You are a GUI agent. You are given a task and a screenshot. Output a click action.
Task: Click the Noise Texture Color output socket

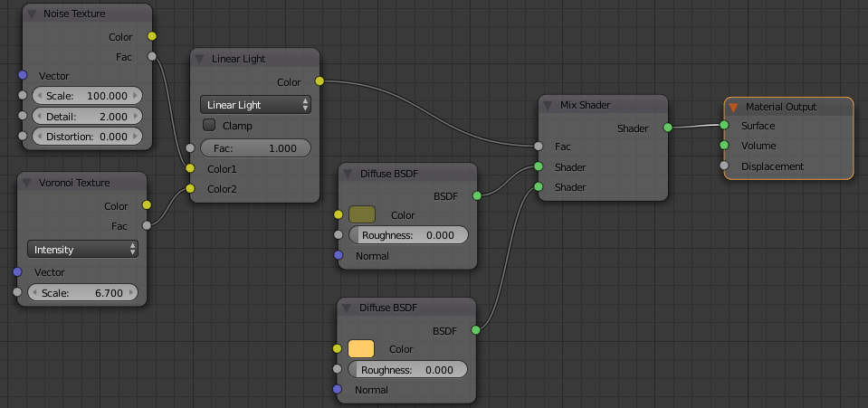coord(152,36)
